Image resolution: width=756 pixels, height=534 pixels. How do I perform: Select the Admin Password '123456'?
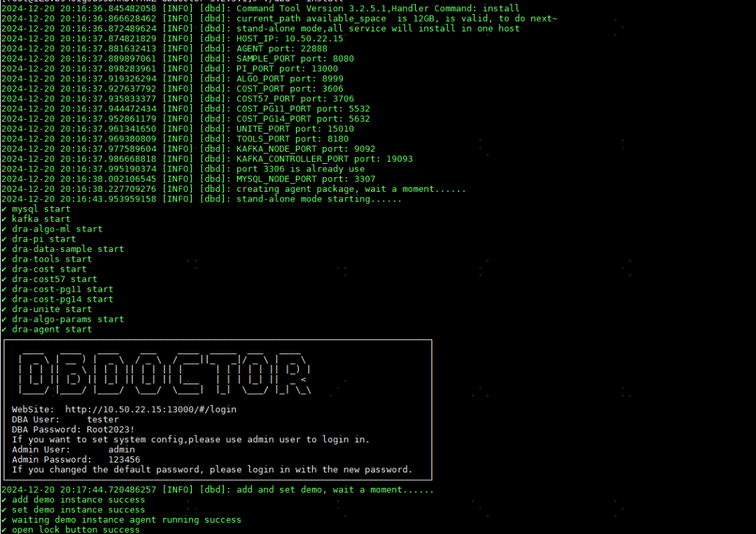coord(124,459)
